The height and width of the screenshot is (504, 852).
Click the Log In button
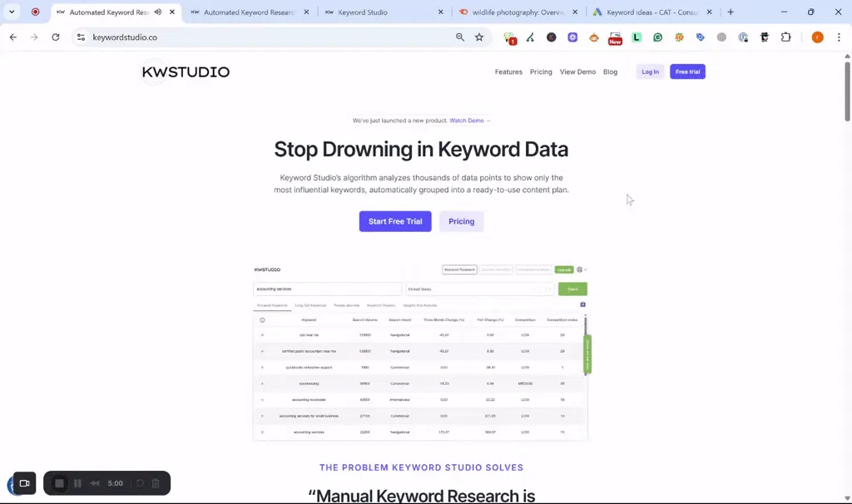(x=650, y=72)
